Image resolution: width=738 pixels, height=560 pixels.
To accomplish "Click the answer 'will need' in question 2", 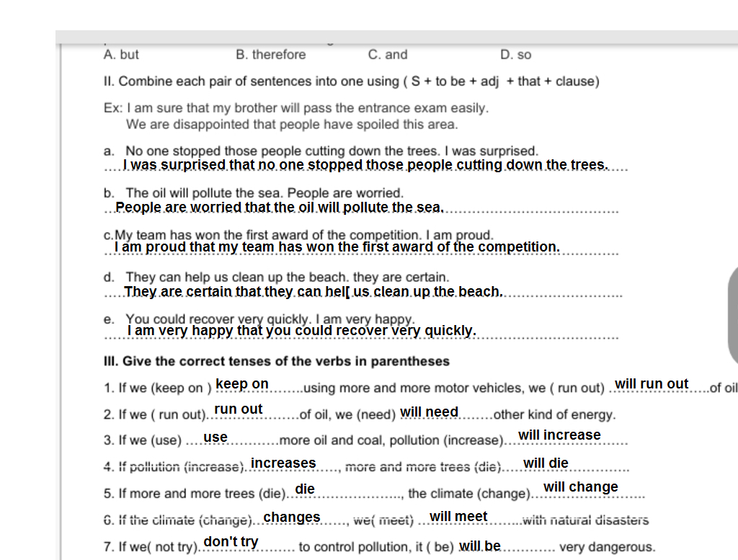I will tap(429, 412).
